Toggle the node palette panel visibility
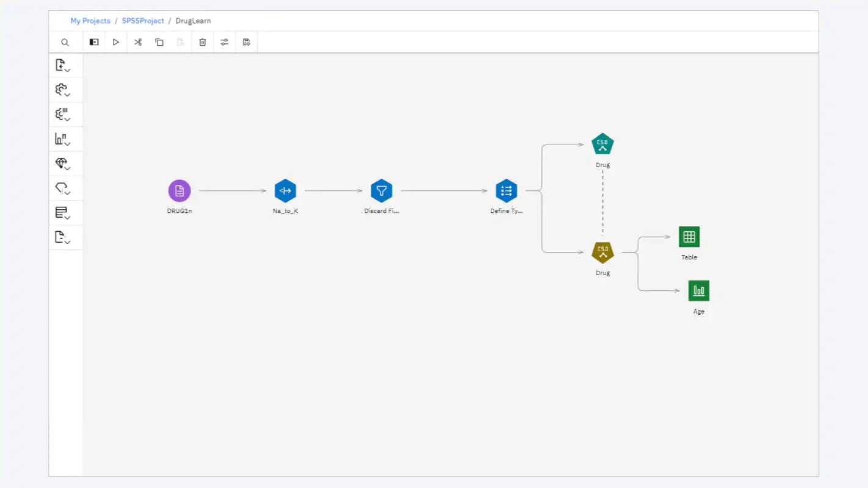Image resolution: width=868 pixels, height=488 pixels. click(x=93, y=42)
